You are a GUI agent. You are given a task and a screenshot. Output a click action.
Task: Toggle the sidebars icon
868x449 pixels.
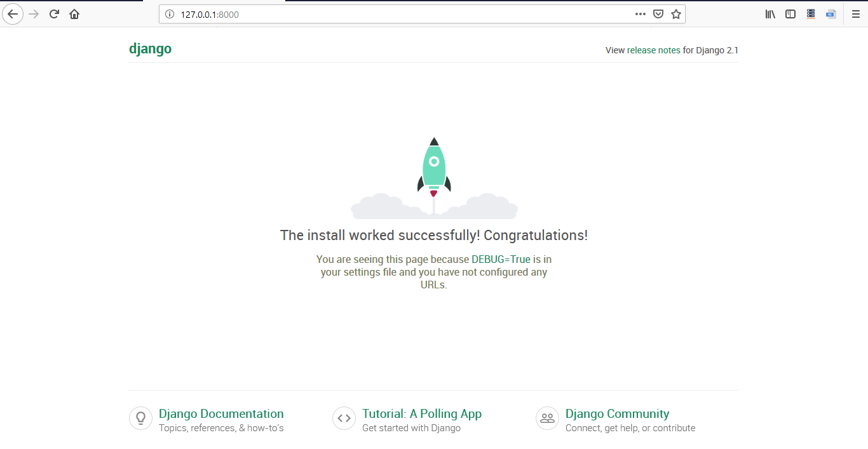[790, 14]
